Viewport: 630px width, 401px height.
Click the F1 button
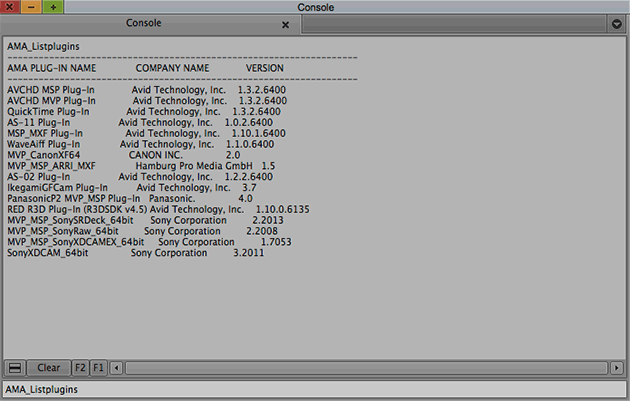point(98,368)
